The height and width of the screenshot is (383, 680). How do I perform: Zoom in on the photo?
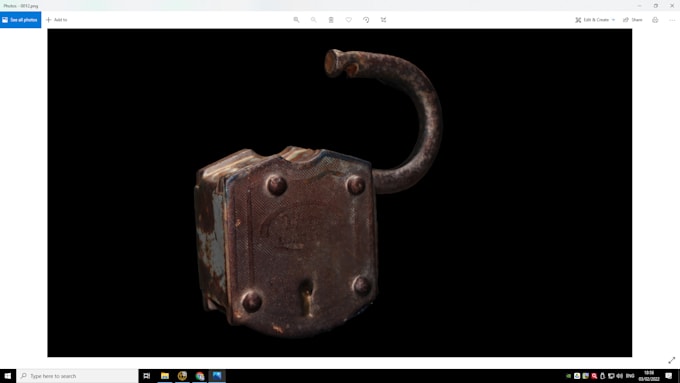[x=296, y=20]
